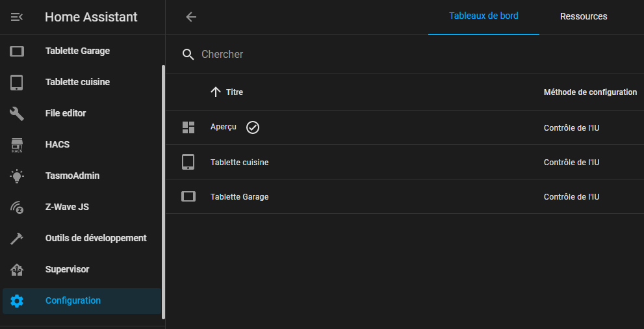The image size is (644, 329).
Task: Click Contrôle de l'IU in Tablette cuisine row
Action: click(571, 163)
